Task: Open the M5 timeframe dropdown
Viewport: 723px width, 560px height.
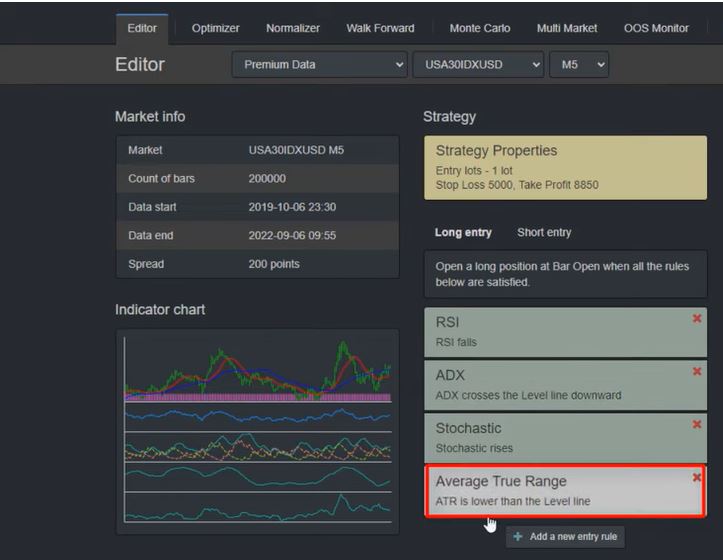Action: (579, 65)
